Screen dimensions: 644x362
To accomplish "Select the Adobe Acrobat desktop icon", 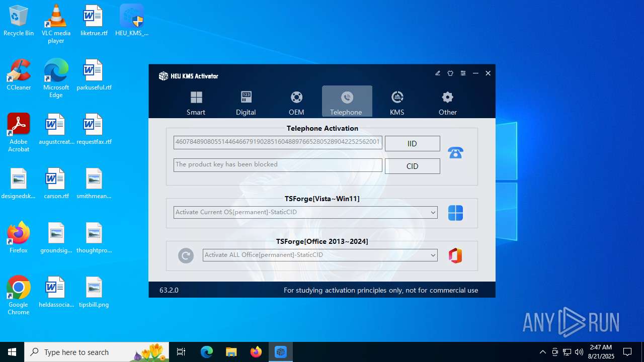I will pos(19,133).
